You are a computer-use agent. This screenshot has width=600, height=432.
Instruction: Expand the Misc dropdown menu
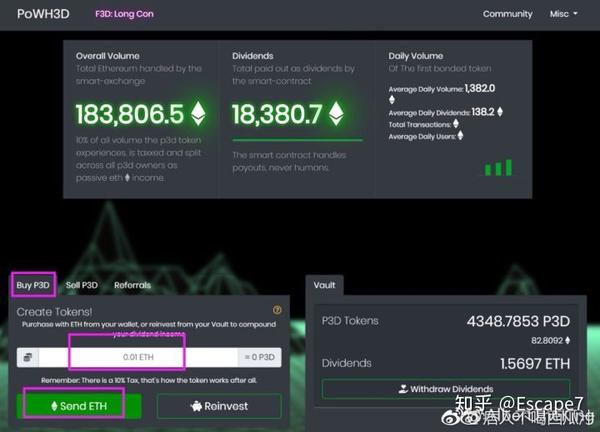point(563,14)
